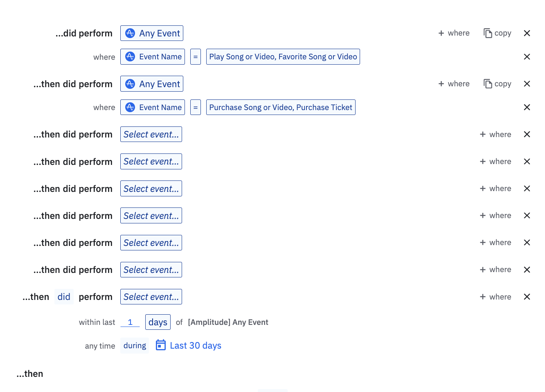Remove the first did perform step
Image resolution: width=545 pixels, height=392 pixels.
point(527,33)
